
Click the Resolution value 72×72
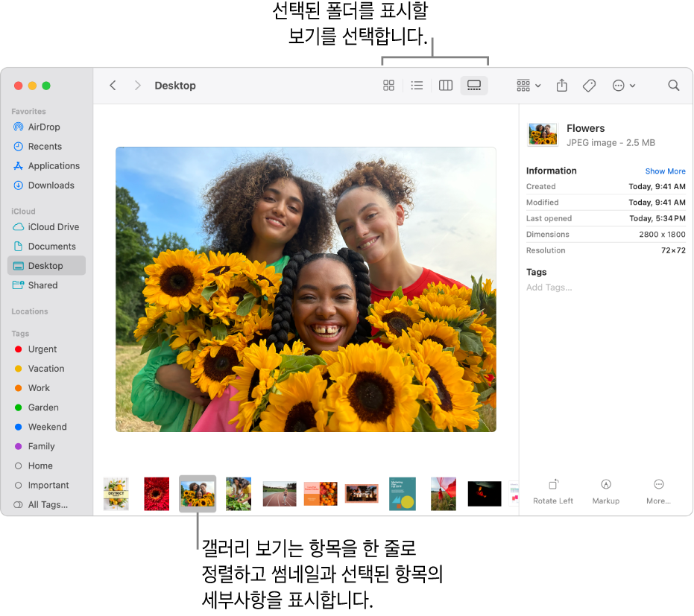[673, 250]
